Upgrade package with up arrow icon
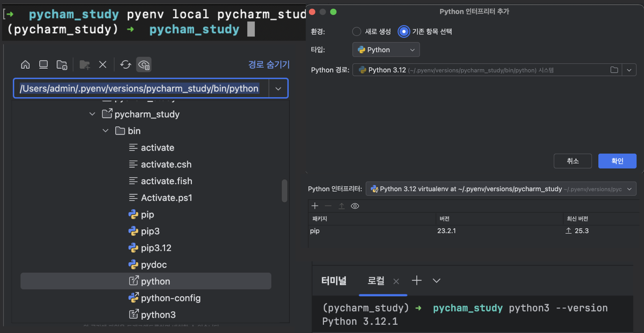 342,206
